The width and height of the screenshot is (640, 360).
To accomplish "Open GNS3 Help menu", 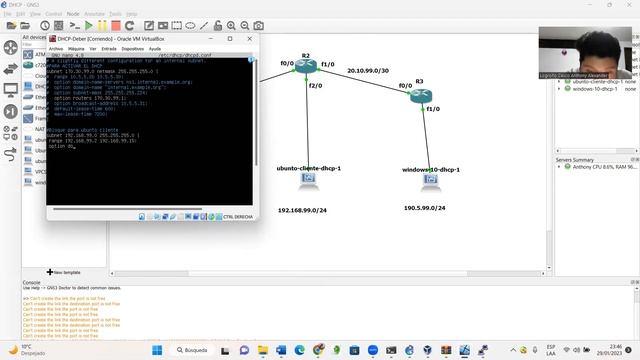I will coord(131,14).
